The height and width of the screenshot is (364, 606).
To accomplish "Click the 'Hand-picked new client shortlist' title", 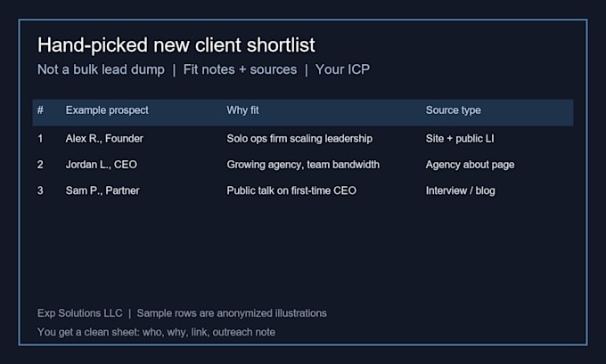I will point(176,45).
